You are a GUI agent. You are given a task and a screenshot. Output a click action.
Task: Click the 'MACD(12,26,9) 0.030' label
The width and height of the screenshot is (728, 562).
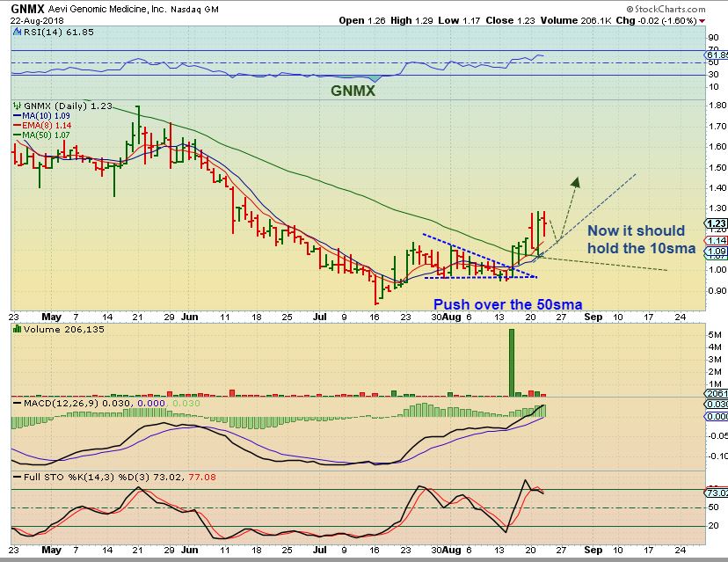(76, 403)
